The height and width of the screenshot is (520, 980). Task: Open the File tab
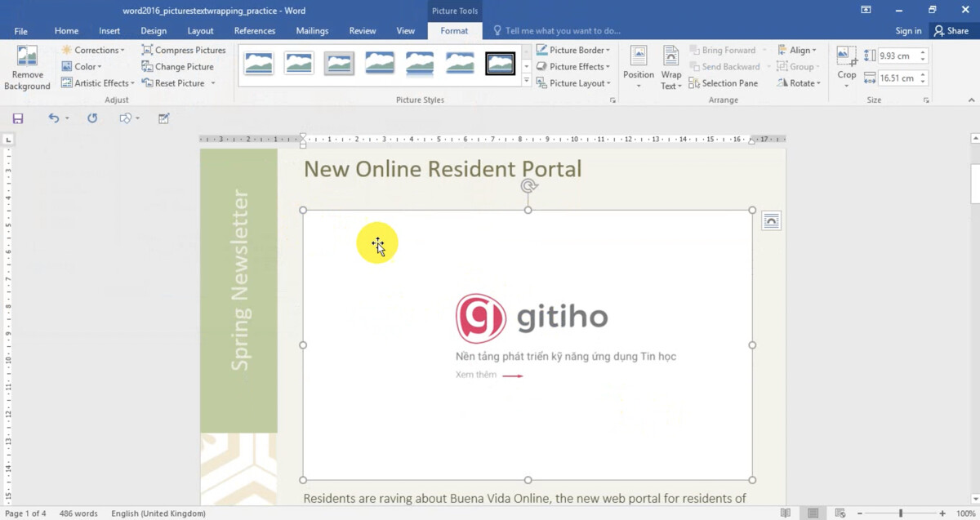tap(21, 31)
